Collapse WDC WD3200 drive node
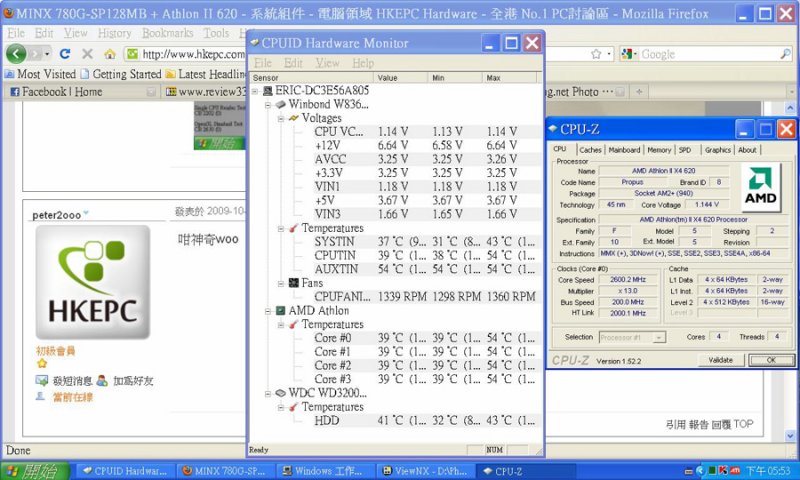 [x=268, y=394]
